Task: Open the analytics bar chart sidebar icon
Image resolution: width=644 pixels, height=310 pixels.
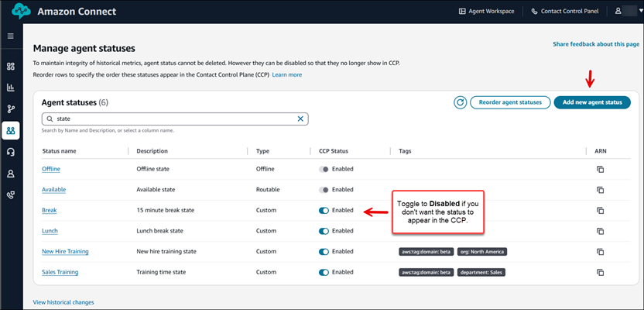Action: [11, 88]
